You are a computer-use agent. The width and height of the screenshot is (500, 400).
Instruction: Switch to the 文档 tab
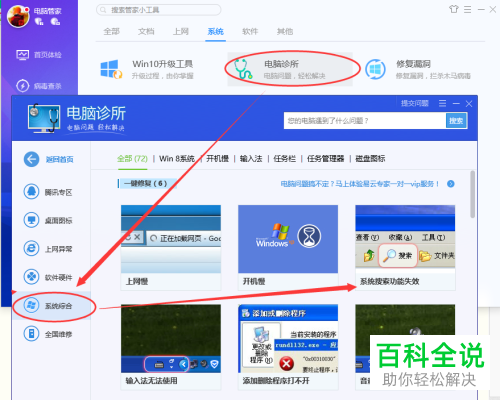(x=146, y=31)
